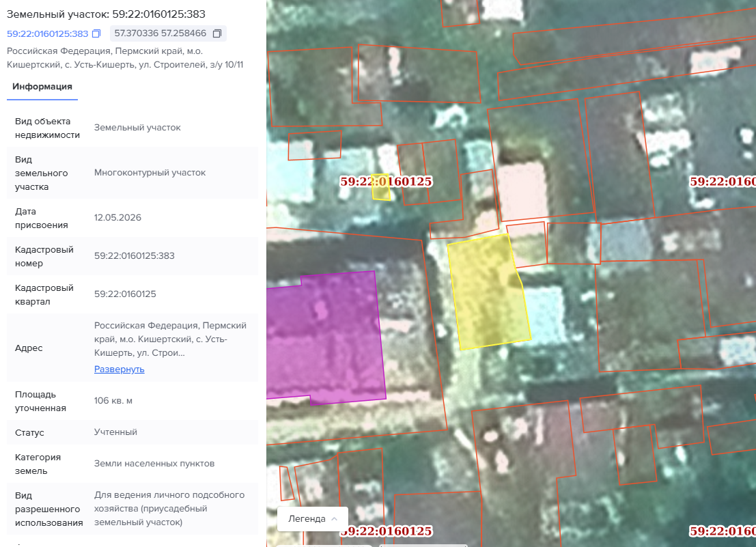Click the heading Земельный участок: 59:22:0160125:383
Screen dimensions: 756x547
click(x=106, y=14)
